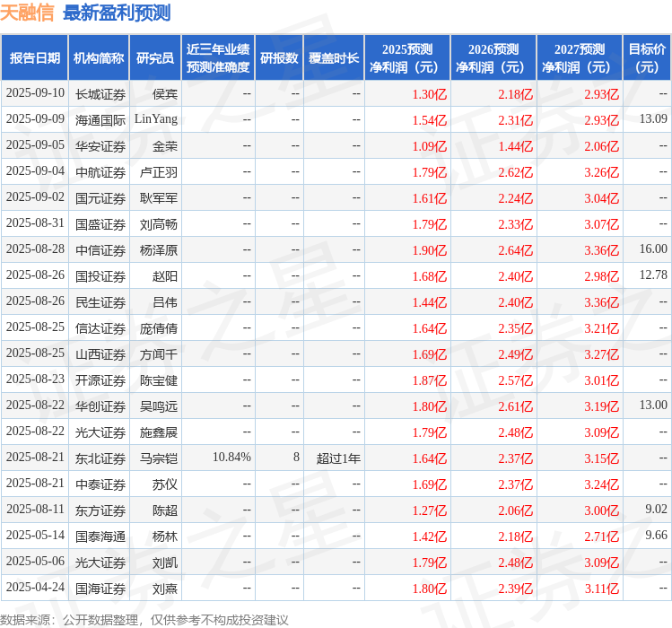Image resolution: width=672 pixels, height=628 pixels.
Task: Select the 报告日期 column header
Action: [35, 58]
